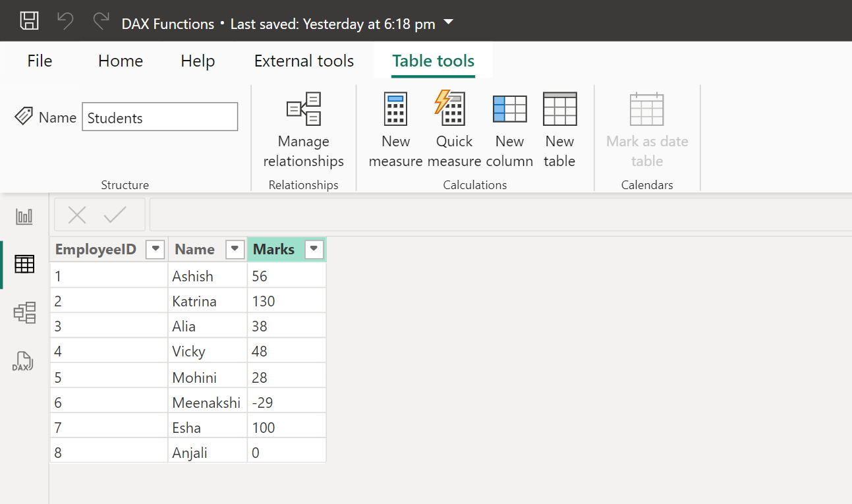Open Manage relationships

[x=303, y=128]
